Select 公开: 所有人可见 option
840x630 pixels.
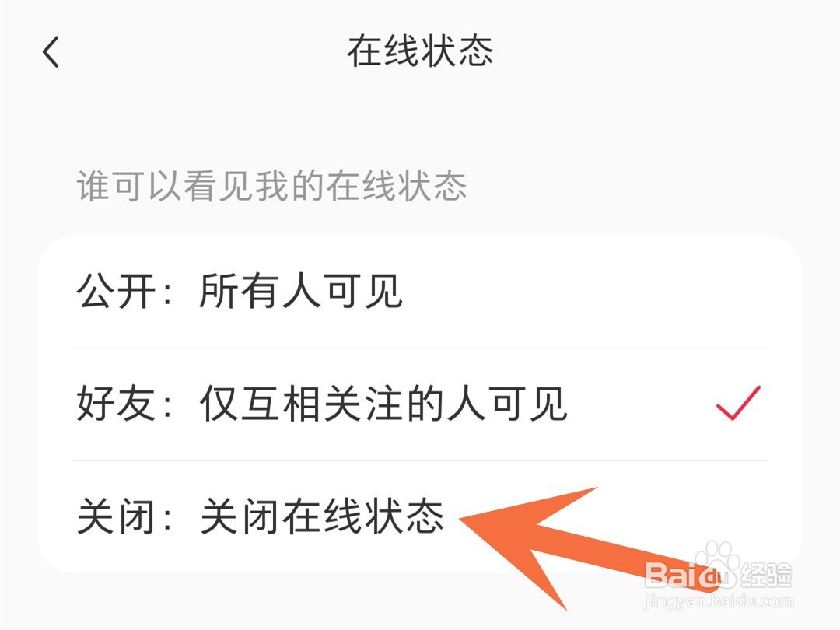tap(420, 292)
